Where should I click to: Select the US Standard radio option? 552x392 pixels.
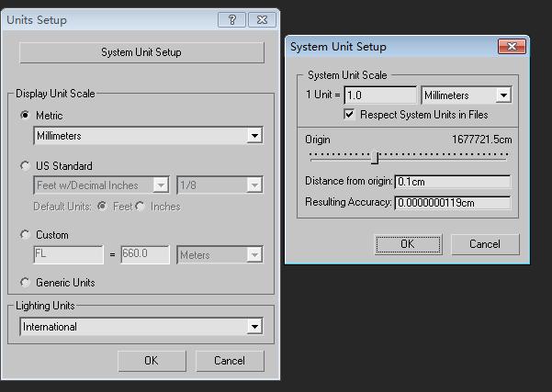pyautogui.click(x=25, y=166)
